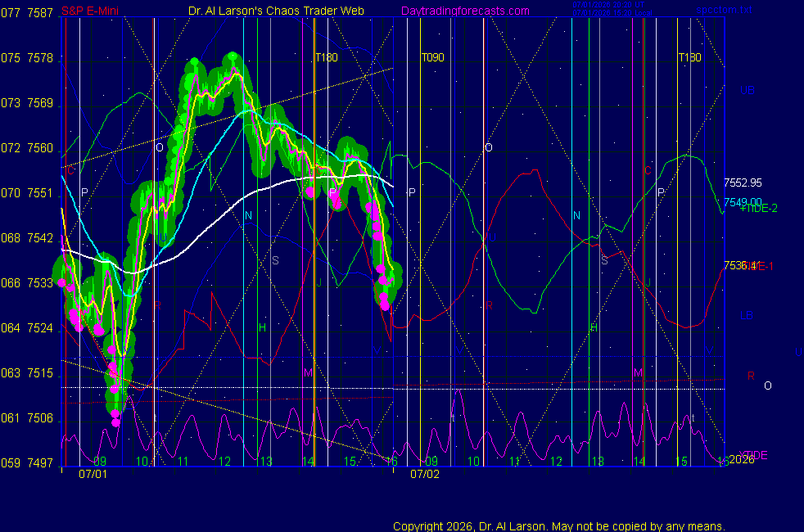Open the Daytradingforecasts.com label

(x=465, y=11)
